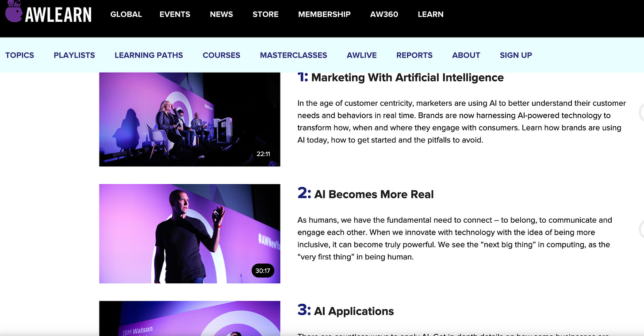Select AW360 in the top bar

tap(384, 14)
